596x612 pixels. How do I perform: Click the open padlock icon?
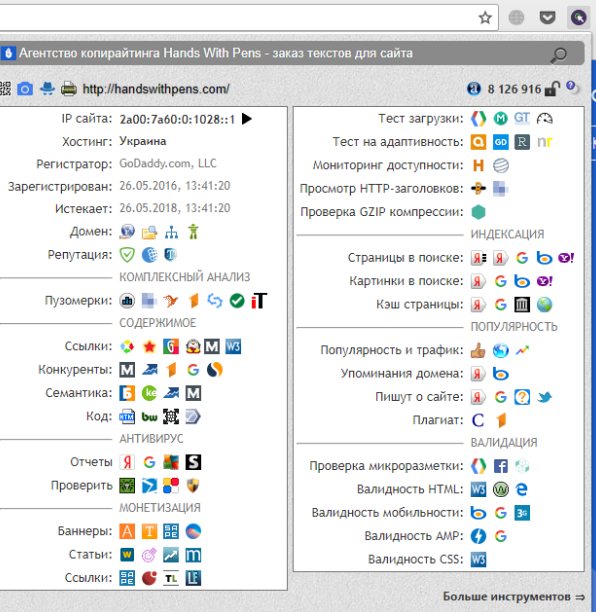552,89
